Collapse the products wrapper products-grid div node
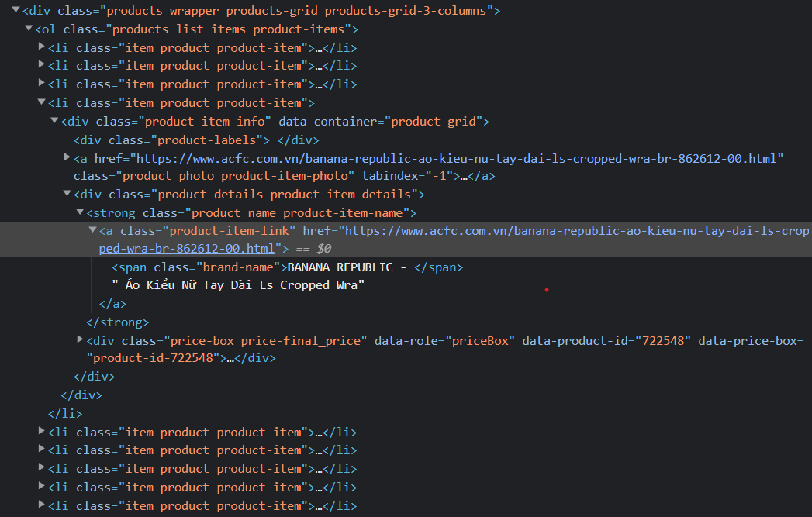The image size is (812, 517). click(x=16, y=9)
